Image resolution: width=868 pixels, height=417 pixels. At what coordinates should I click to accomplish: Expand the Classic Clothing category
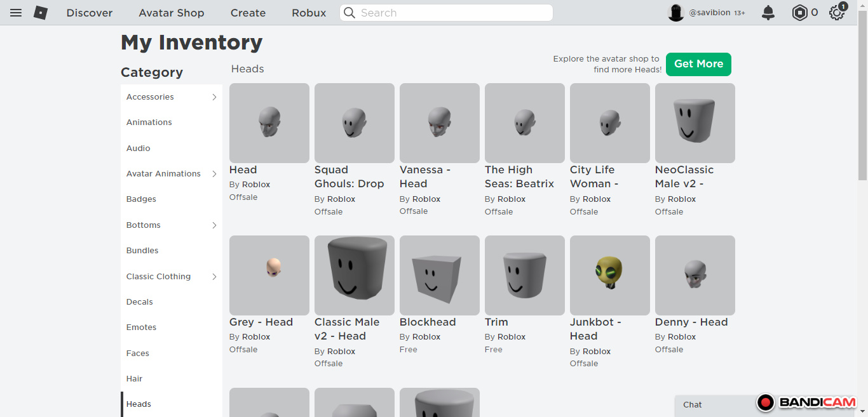[x=214, y=277]
